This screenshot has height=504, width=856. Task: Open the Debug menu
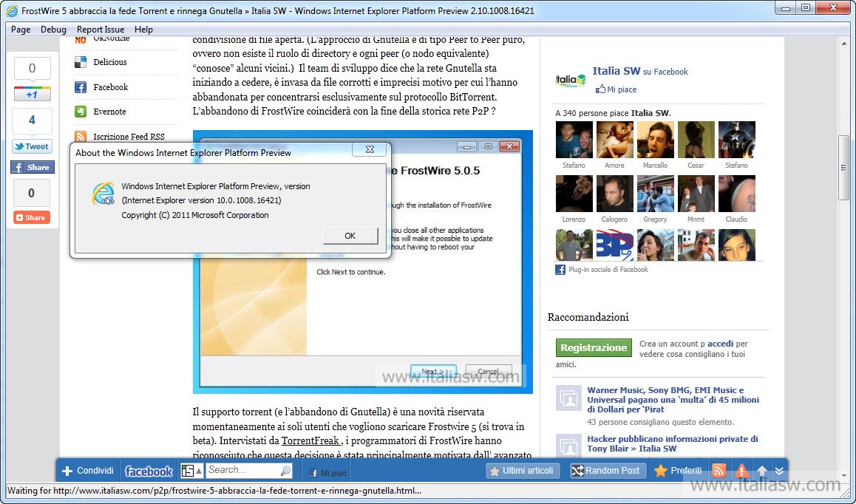53,30
